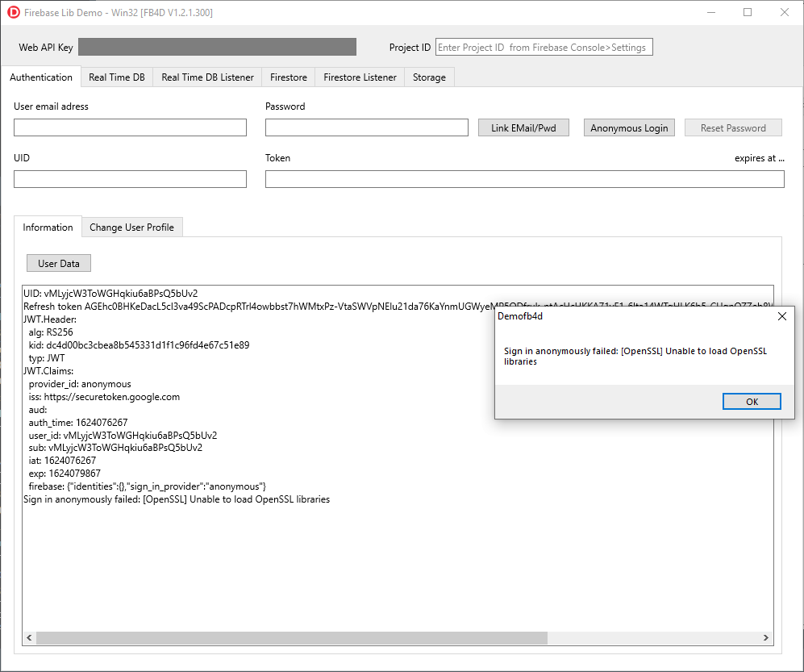The width and height of the screenshot is (804, 672).
Task: Click the 'expires at ...' label
Action: 760,158
